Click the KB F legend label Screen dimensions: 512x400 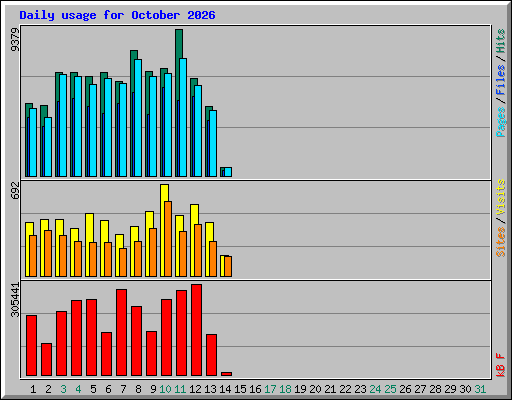point(500,365)
